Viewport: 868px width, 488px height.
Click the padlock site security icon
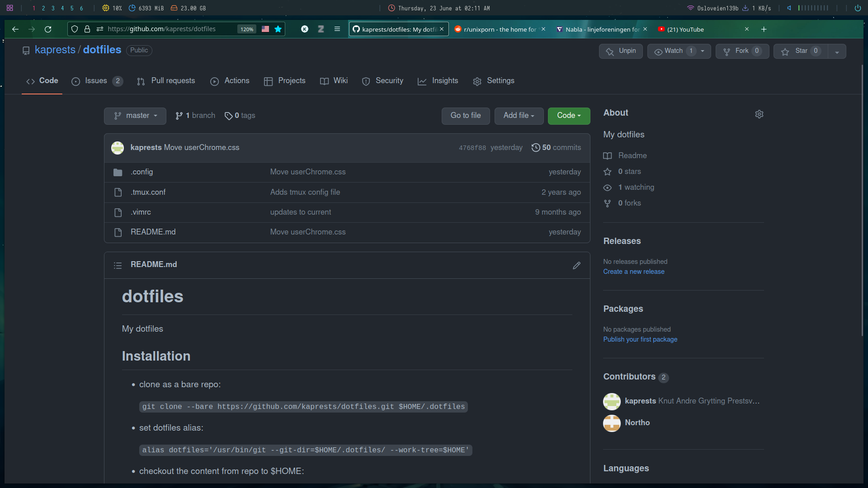pyautogui.click(x=87, y=29)
